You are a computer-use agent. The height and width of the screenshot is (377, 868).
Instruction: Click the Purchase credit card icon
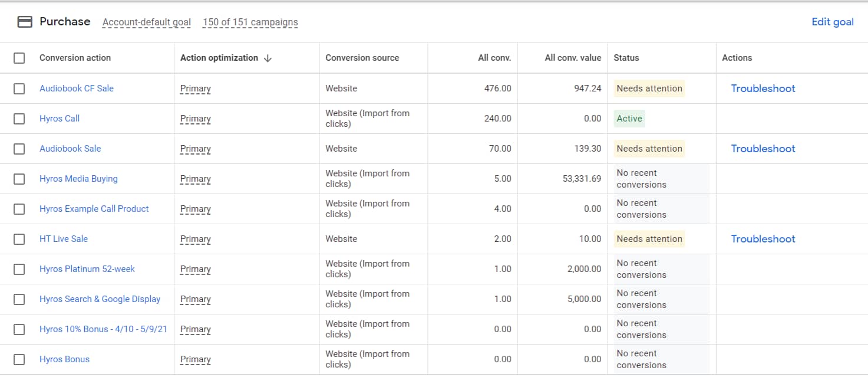(25, 22)
